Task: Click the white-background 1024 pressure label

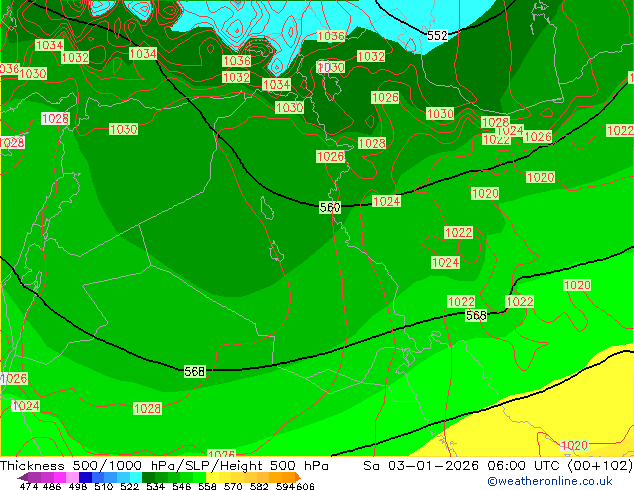Action: pos(25,406)
